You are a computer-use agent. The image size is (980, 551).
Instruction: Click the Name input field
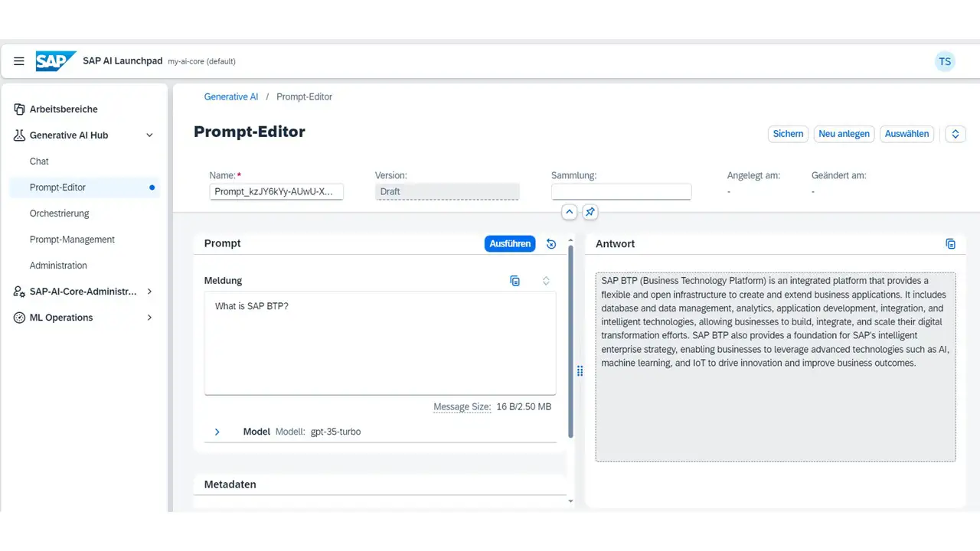click(x=276, y=191)
